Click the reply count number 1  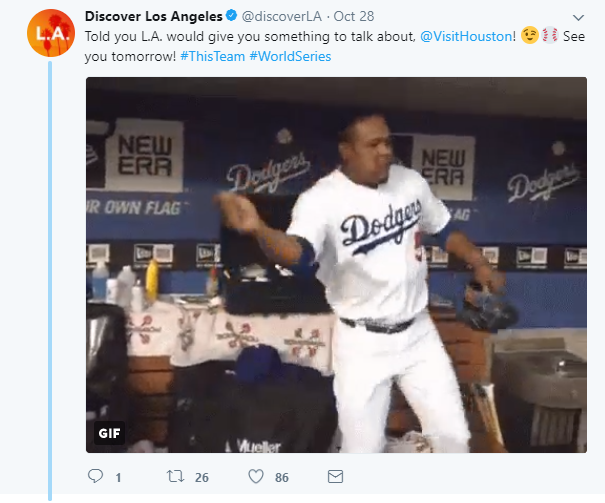pos(118,477)
